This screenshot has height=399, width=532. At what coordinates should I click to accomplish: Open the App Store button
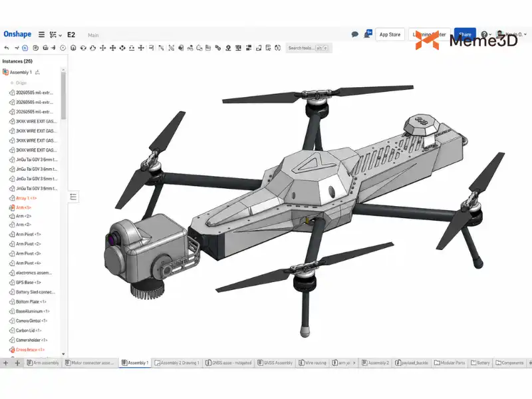click(390, 35)
